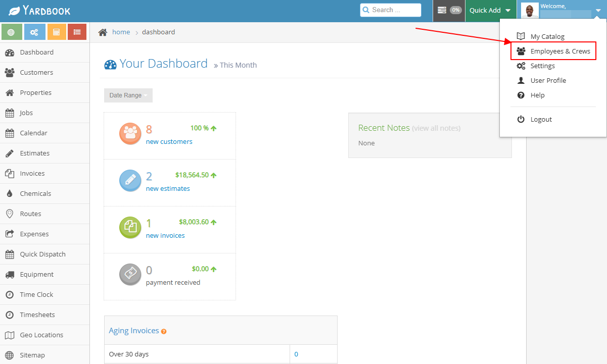
Task: Select Chemicals in the sidebar
Action: coord(44,193)
